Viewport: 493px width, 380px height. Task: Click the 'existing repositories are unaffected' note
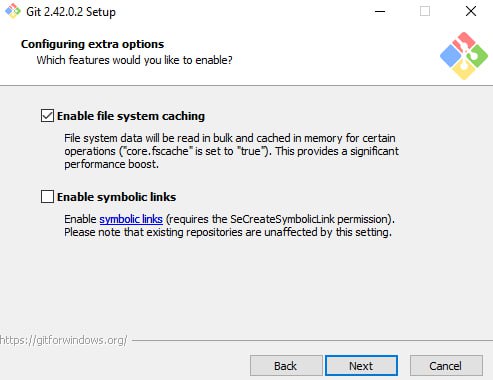point(228,232)
